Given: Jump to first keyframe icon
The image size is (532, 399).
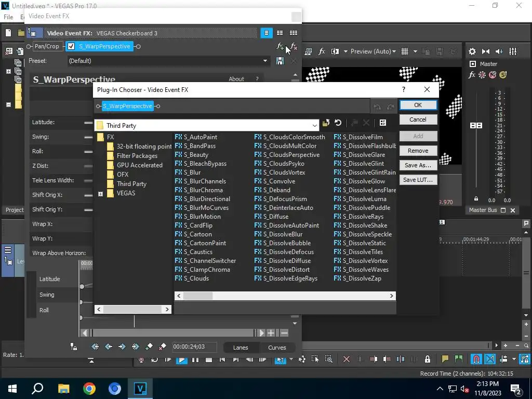Looking at the screenshot, I should pyautogui.click(x=96, y=347).
